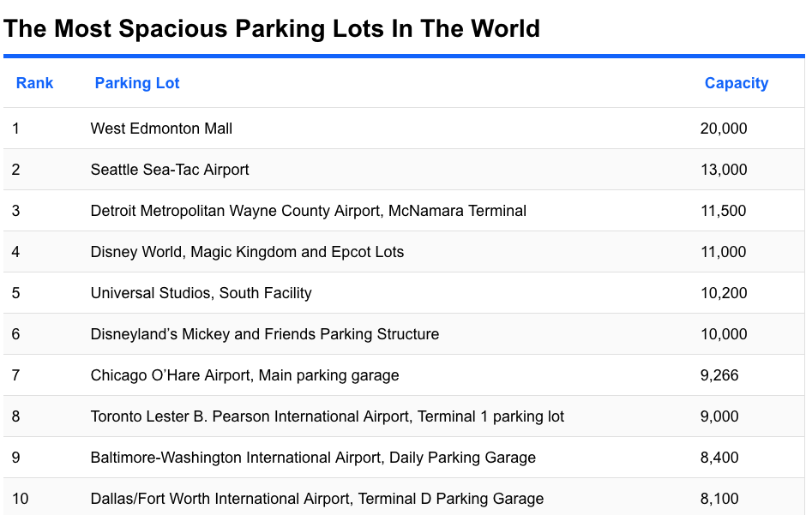Select Chicago O'Hare Airport main garage entry
The image size is (812, 515).
244,375
